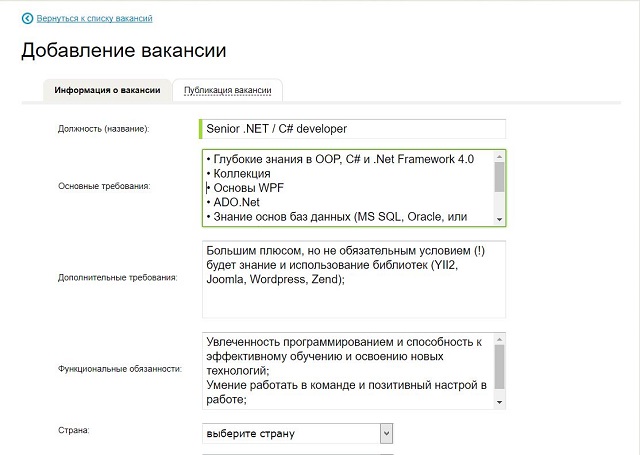This screenshot has height=455, width=640.
Task: Click the scrollbar thumb in 'Функциональные обязанности'
Action: click(x=499, y=364)
